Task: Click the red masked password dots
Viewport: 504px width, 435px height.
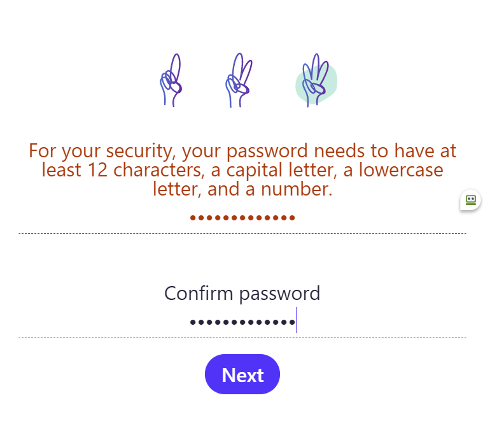Action: pos(242,218)
